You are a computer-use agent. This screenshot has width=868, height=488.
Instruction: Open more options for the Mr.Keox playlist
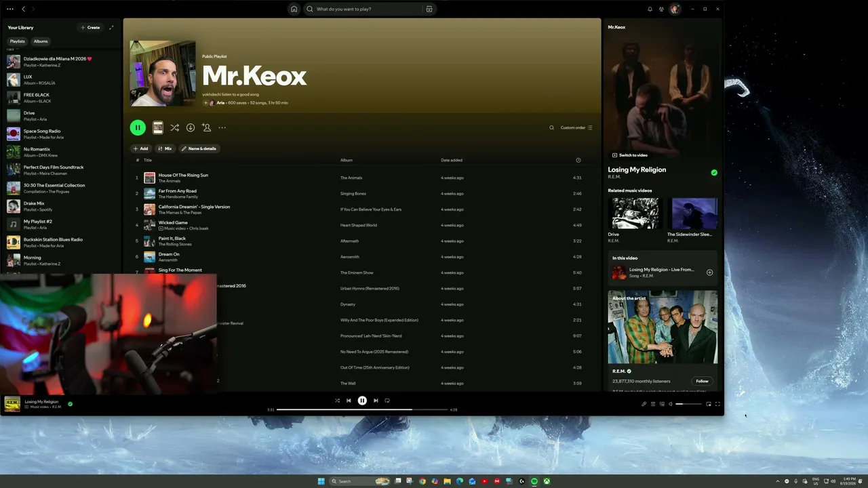click(x=222, y=127)
